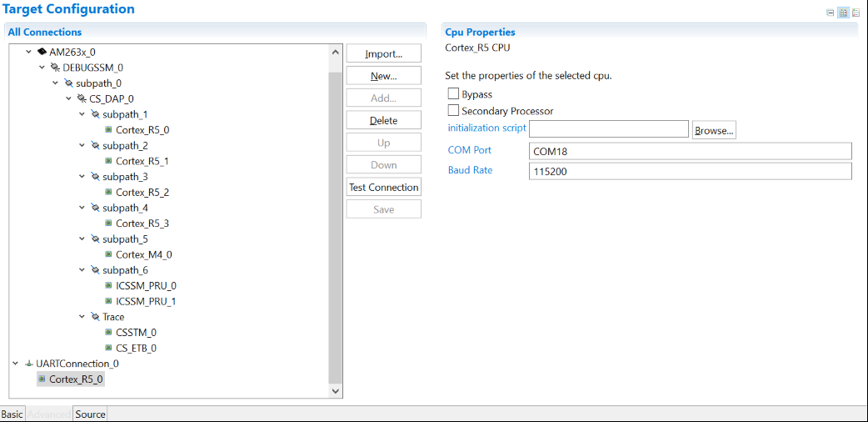Image resolution: width=868 pixels, height=422 pixels.
Task: Collapse the subpath_6 tree node
Action: click(x=82, y=270)
